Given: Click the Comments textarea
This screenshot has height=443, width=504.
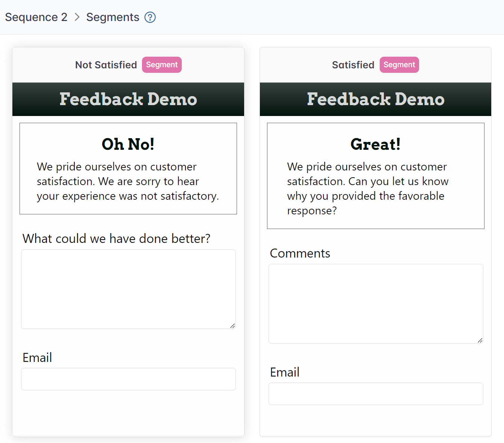Looking at the screenshot, I should [x=376, y=304].
